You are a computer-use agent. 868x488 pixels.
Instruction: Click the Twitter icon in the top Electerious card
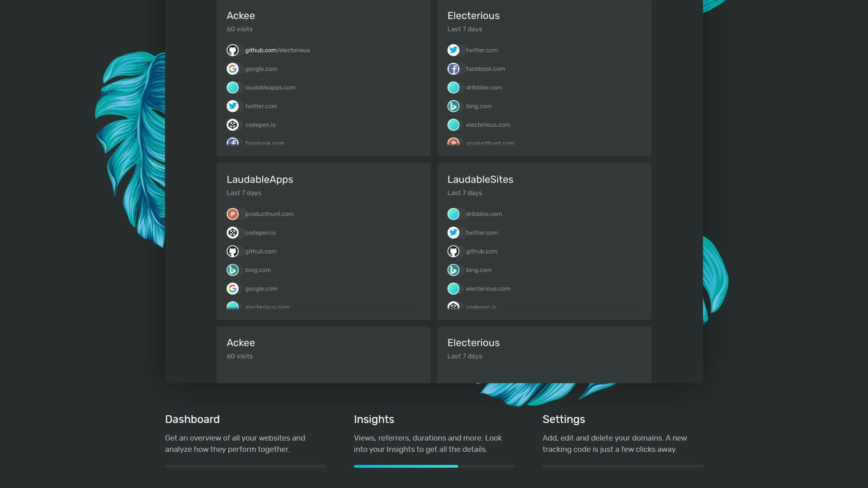453,50
